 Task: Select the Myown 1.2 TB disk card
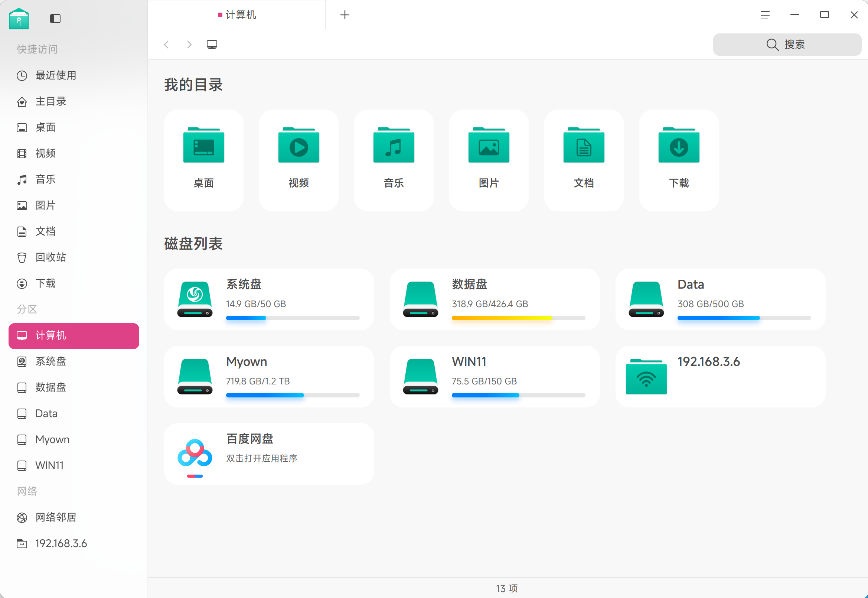(x=269, y=377)
